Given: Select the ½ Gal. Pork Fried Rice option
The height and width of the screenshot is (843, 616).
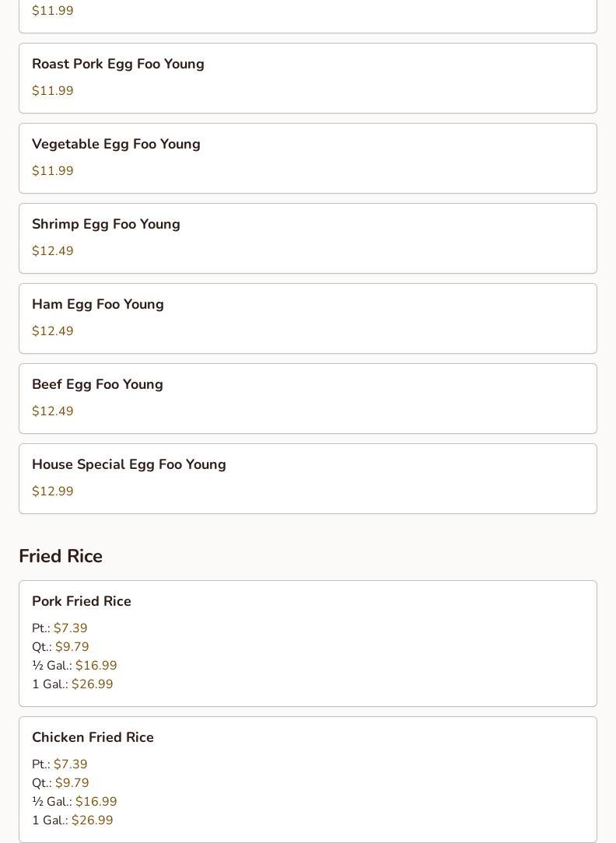Looking at the screenshot, I should [75, 666].
